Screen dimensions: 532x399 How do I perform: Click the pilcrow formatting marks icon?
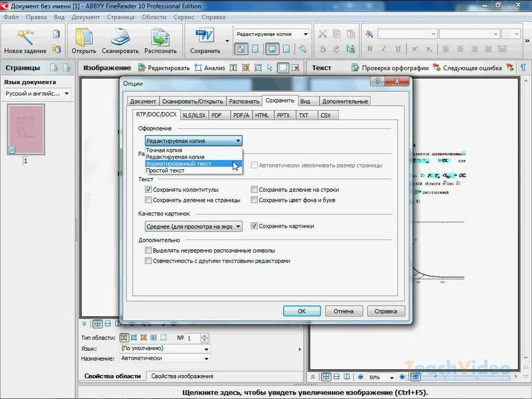pyautogui.click(x=523, y=68)
